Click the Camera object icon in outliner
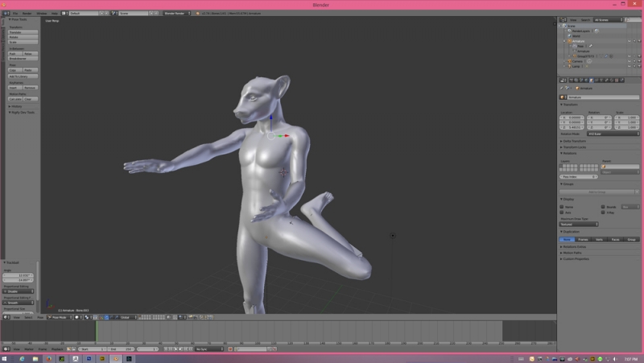The image size is (644, 363). (x=568, y=61)
